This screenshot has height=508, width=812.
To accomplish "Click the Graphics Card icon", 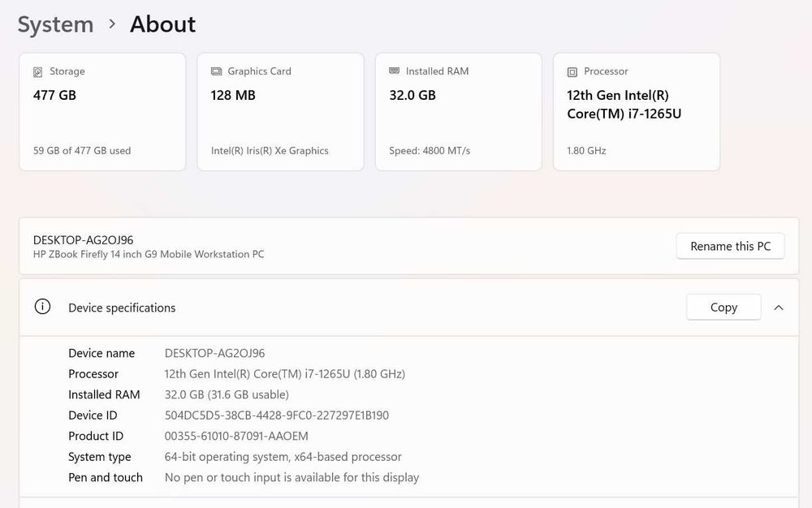I will (x=216, y=71).
